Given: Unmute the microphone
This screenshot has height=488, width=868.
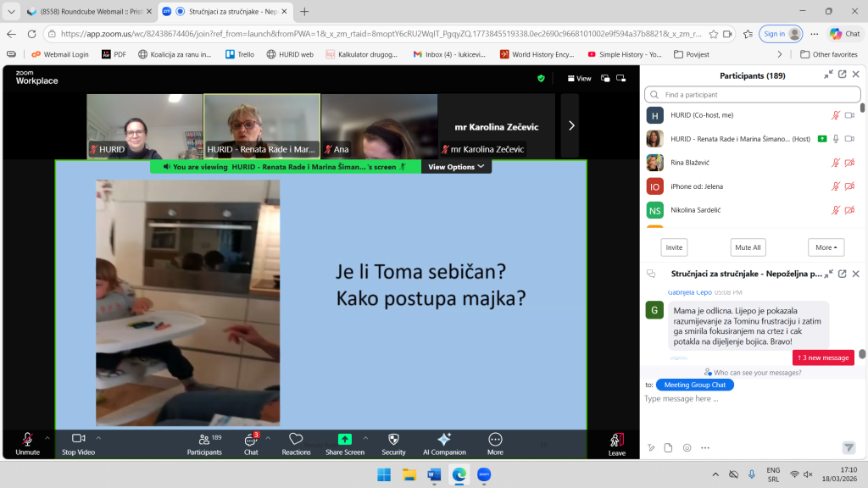Looking at the screenshot, I should 27,443.
